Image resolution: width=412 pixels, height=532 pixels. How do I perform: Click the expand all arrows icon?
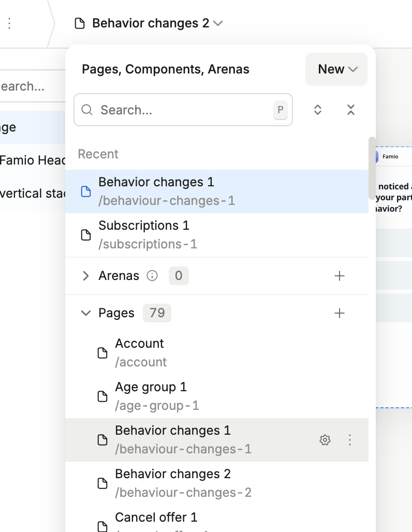click(318, 110)
